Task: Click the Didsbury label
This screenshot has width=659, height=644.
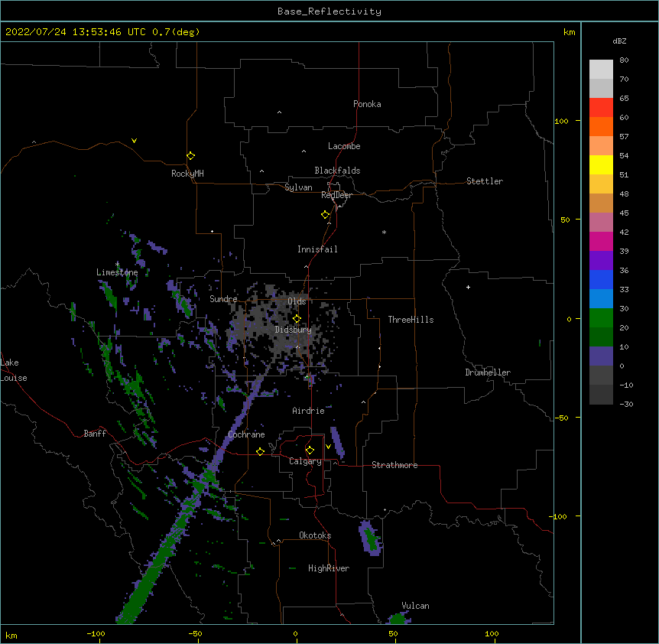Action: 294,330
